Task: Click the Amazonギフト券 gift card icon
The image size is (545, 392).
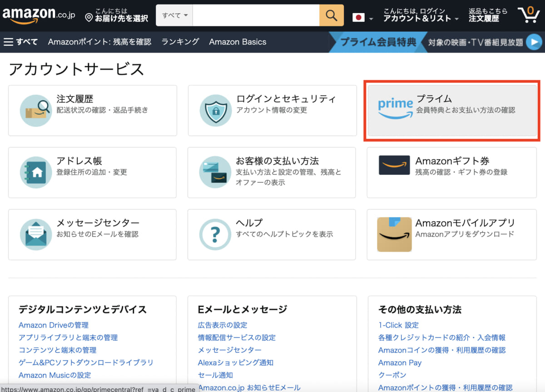Action: [x=394, y=165]
